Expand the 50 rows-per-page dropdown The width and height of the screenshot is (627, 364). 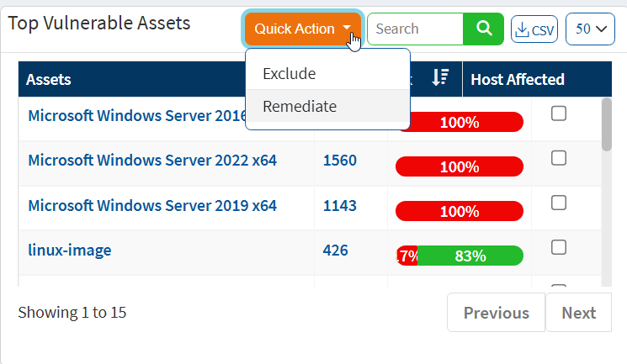[590, 29]
